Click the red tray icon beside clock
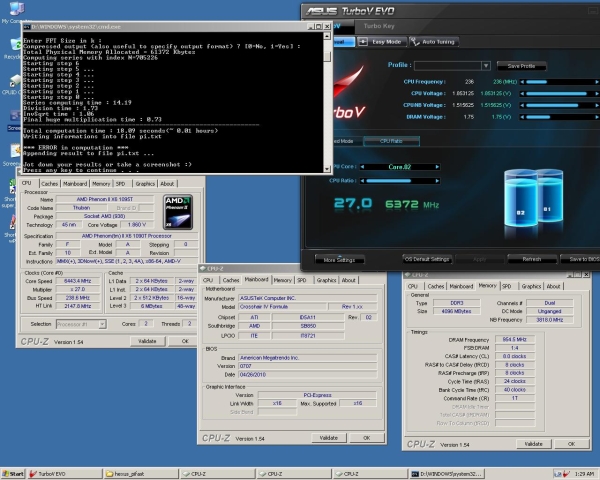The height and width of the screenshot is (480, 600). (x=566, y=474)
